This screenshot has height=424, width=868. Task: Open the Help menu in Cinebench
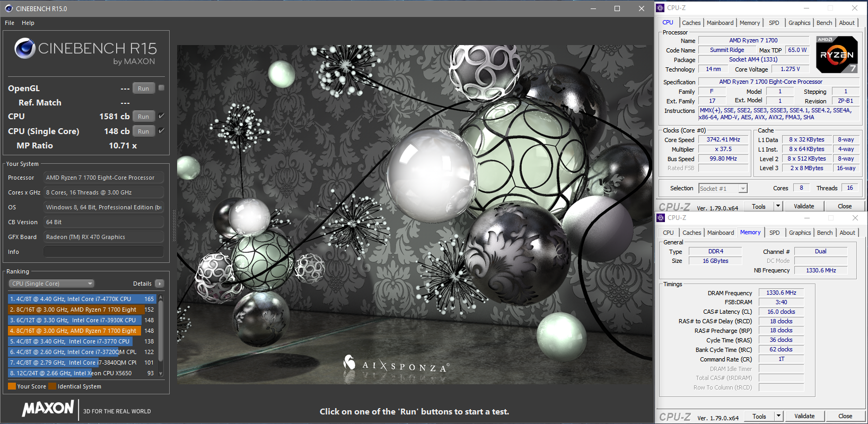point(28,23)
